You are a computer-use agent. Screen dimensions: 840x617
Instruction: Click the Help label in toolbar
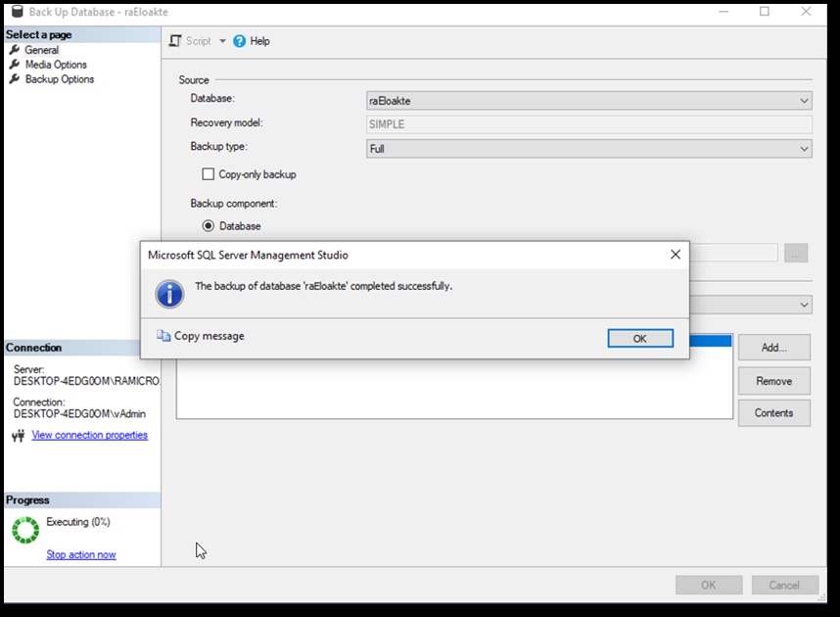point(259,41)
